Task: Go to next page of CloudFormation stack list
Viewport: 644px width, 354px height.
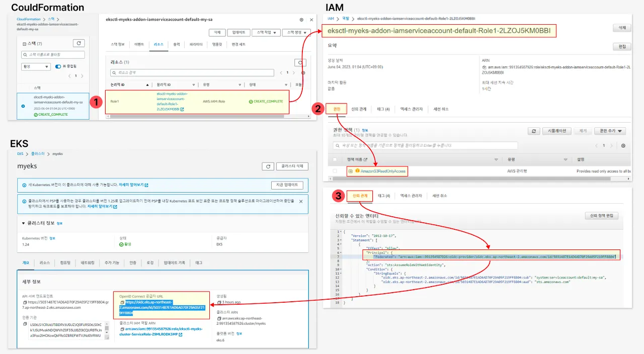Action: (83, 76)
